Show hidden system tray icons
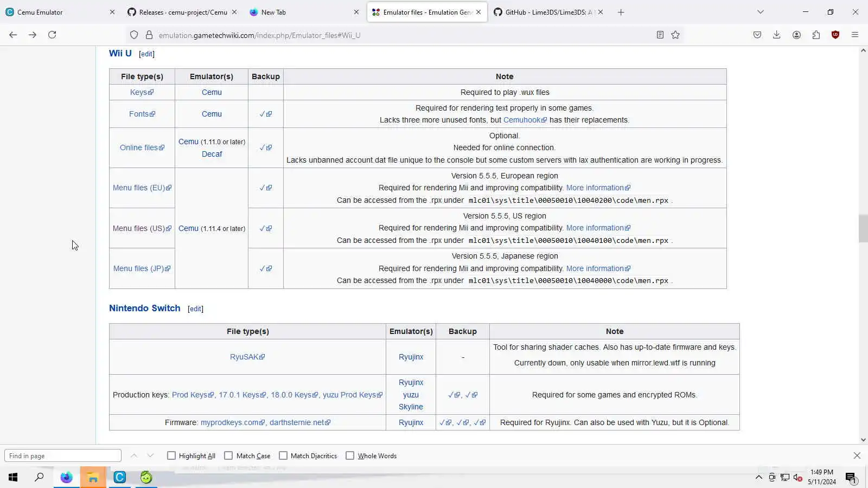The image size is (868, 488). point(758,477)
